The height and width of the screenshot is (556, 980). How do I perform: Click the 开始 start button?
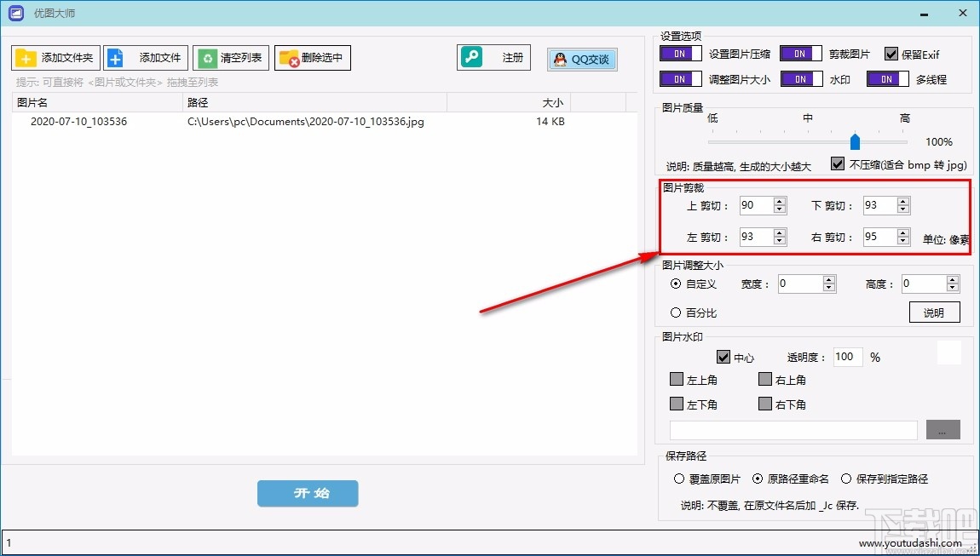click(308, 493)
